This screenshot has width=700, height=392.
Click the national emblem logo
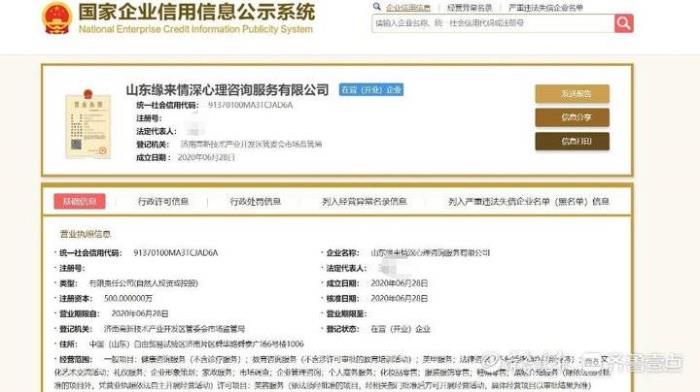[57, 19]
